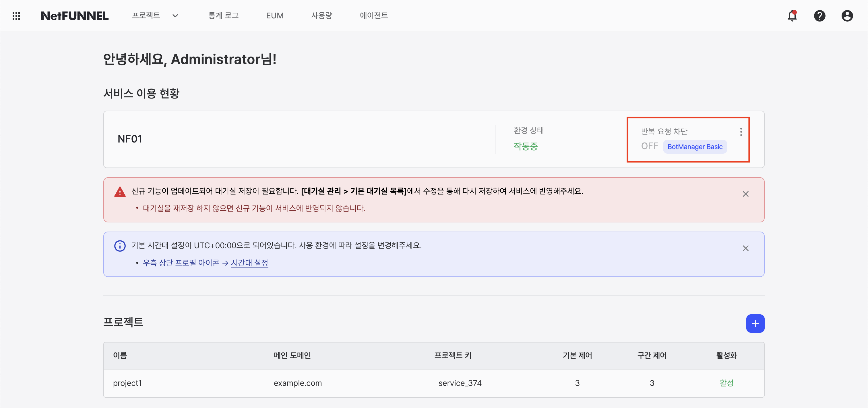This screenshot has width=868, height=408.
Task: Click the notification bell icon
Action: (x=792, y=16)
